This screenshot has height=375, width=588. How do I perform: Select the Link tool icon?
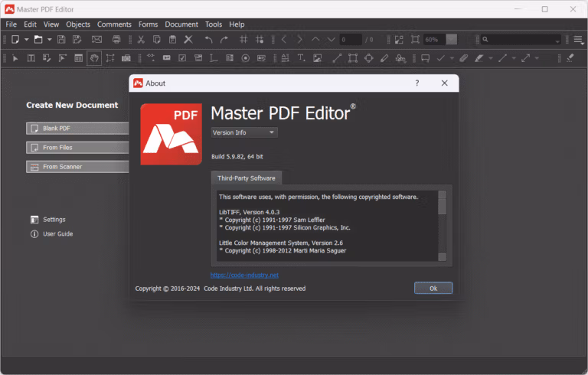(151, 58)
